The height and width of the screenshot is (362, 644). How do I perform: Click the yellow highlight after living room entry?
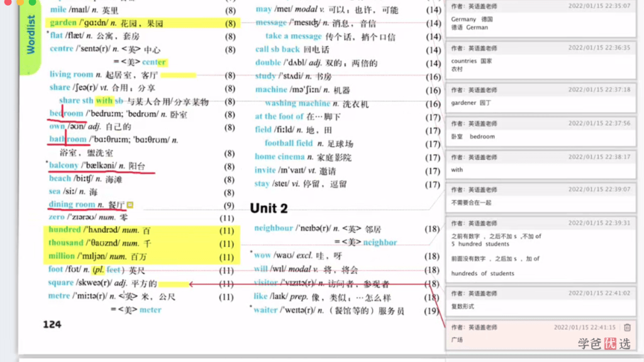[178, 76]
